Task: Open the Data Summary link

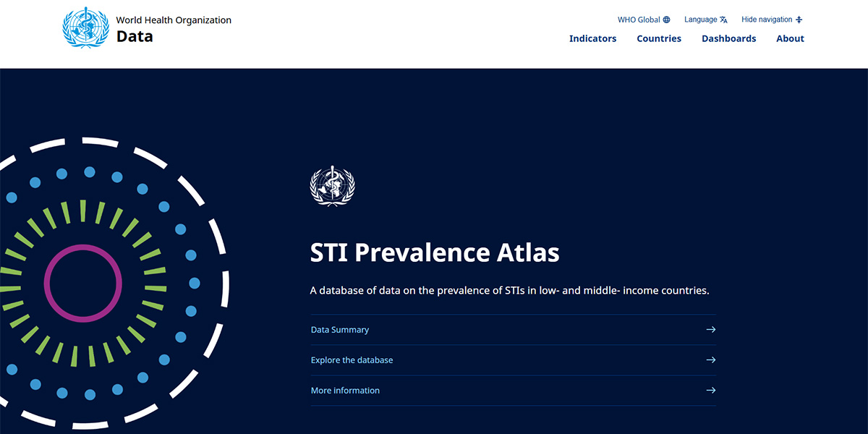Action: [x=514, y=330]
